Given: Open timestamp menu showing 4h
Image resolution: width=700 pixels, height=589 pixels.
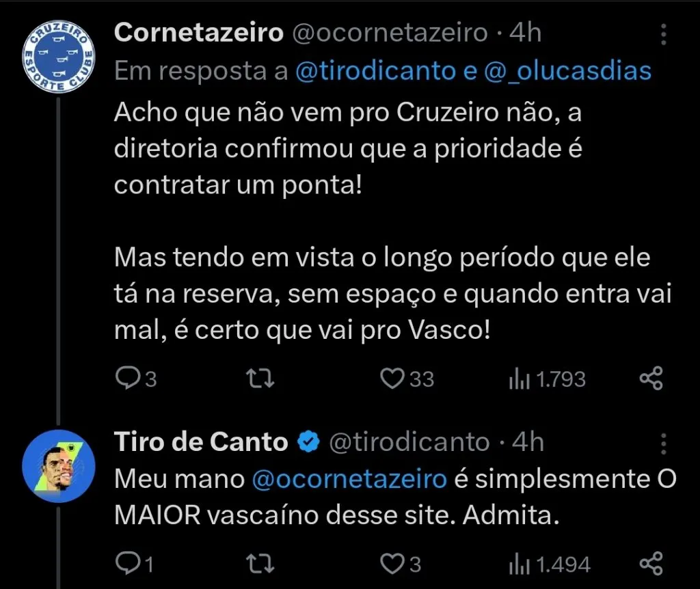Looking at the screenshot, I should tap(526, 31).
